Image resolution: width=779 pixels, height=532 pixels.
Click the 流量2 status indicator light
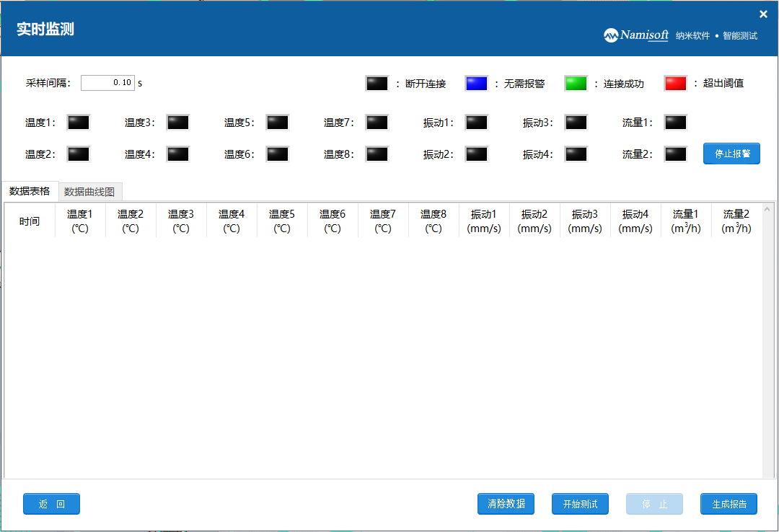(675, 154)
